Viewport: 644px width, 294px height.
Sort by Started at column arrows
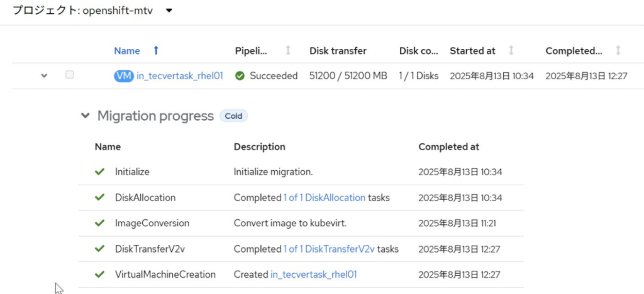(x=511, y=50)
